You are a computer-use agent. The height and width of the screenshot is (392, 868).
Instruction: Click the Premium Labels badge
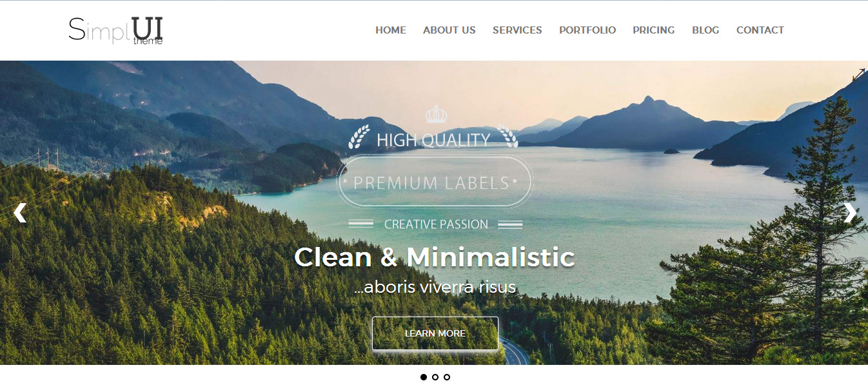point(435,182)
